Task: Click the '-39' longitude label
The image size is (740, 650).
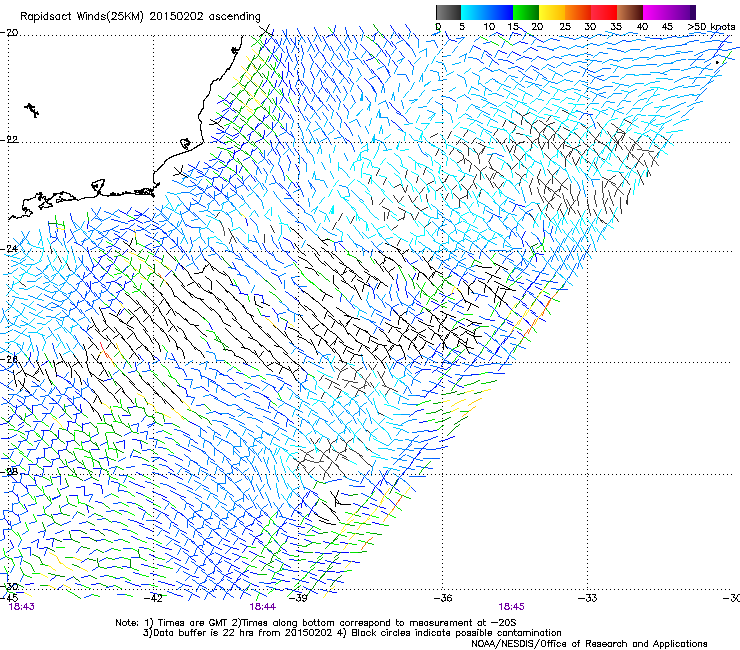Action: 298,598
